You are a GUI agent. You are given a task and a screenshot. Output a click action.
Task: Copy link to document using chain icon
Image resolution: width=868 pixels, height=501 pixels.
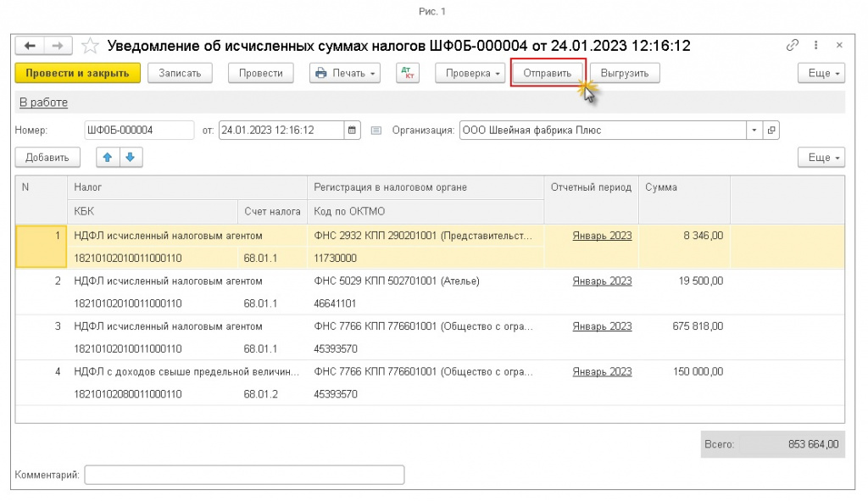[793, 46]
